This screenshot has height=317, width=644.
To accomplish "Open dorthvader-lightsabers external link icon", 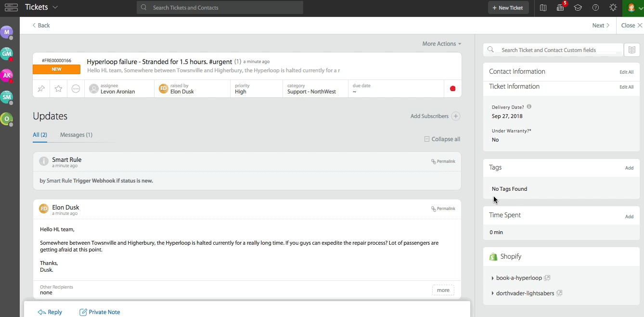I will 559,293.
